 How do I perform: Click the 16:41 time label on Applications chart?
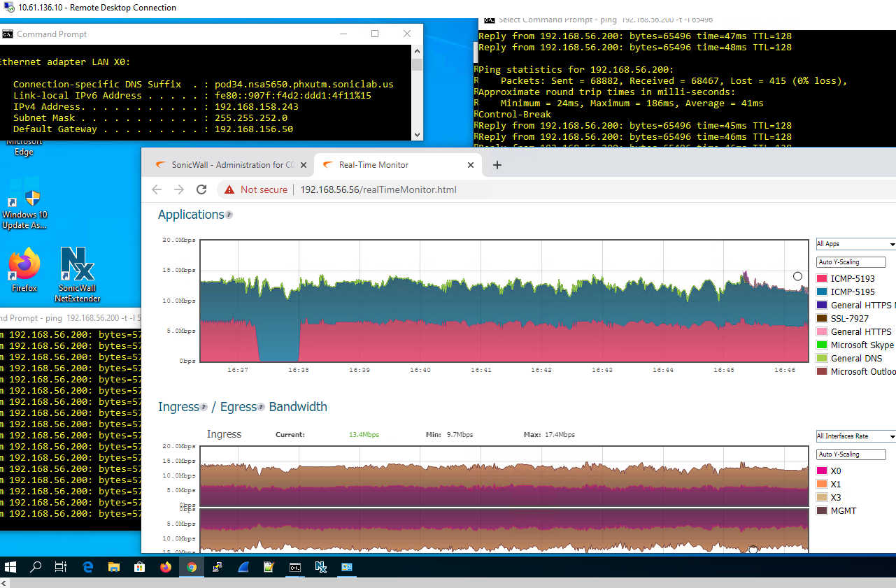point(481,371)
